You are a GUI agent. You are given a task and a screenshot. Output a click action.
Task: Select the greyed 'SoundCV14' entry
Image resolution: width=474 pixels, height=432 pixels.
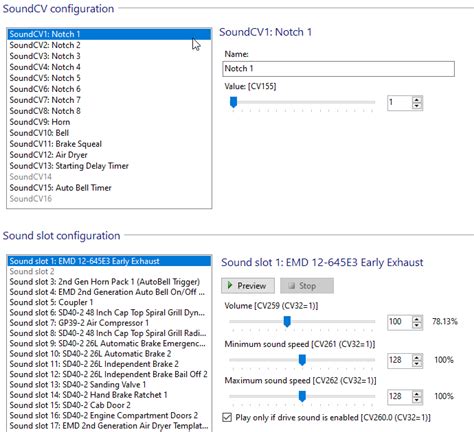click(109, 177)
